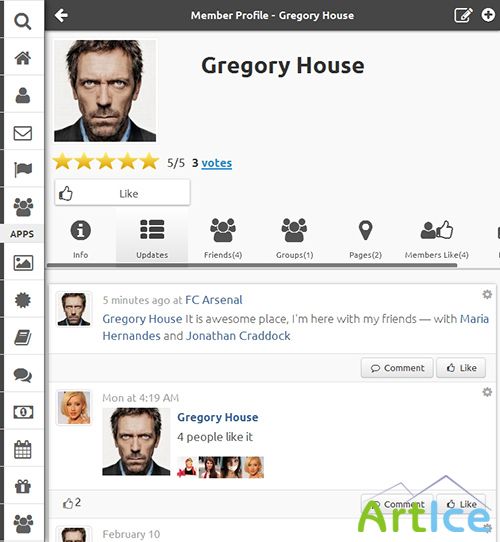Open gear options on Mon 4:19 AM post
Viewport: 500px width, 542px height.
pyautogui.click(x=487, y=392)
